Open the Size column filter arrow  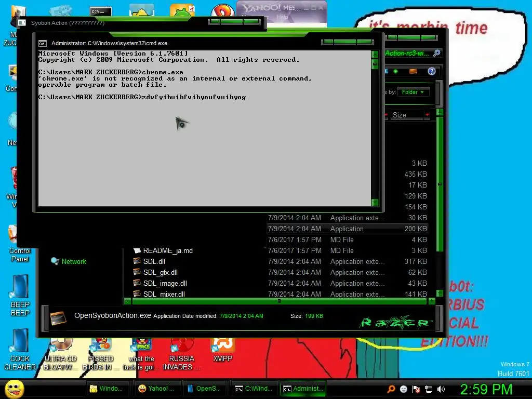point(427,115)
